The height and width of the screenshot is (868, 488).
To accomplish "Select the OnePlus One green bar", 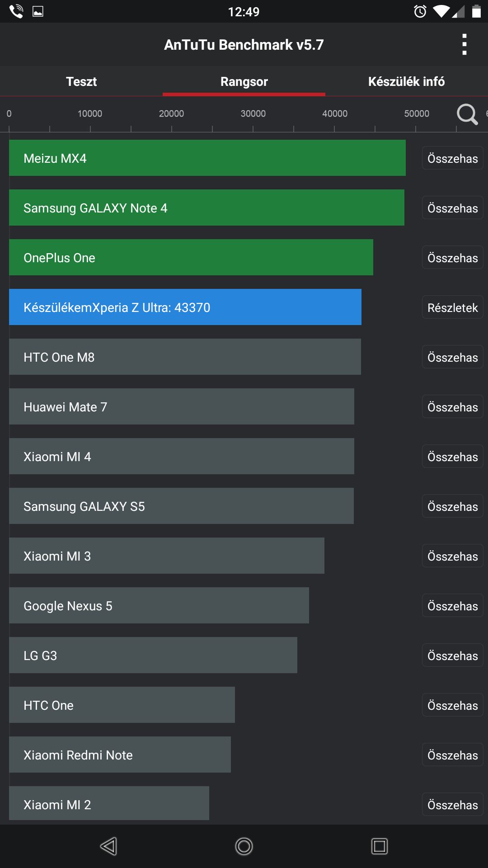I will [x=191, y=257].
